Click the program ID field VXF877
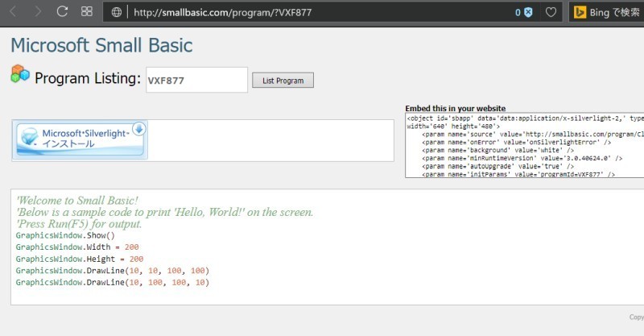The width and height of the screenshot is (644, 336). [196, 80]
